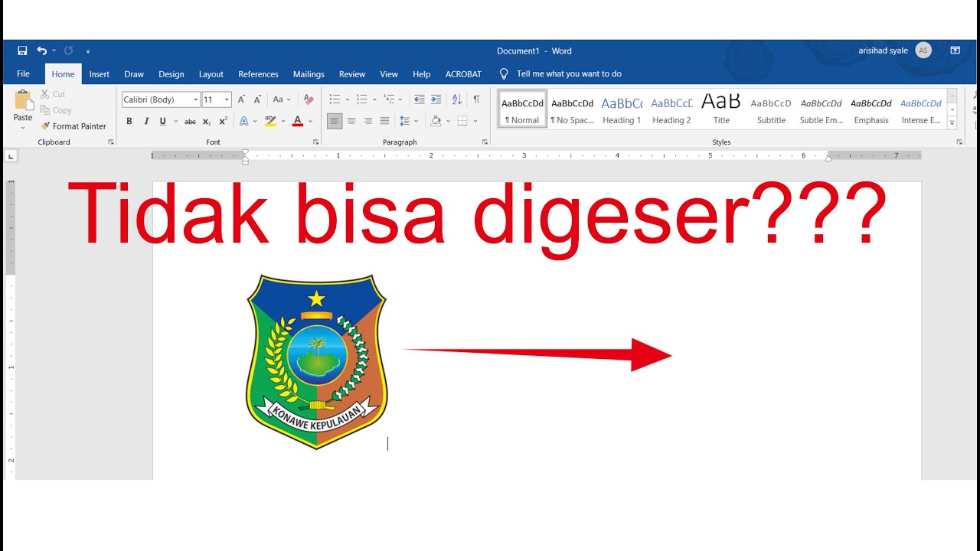Open the Styles pane launcher

point(959,142)
